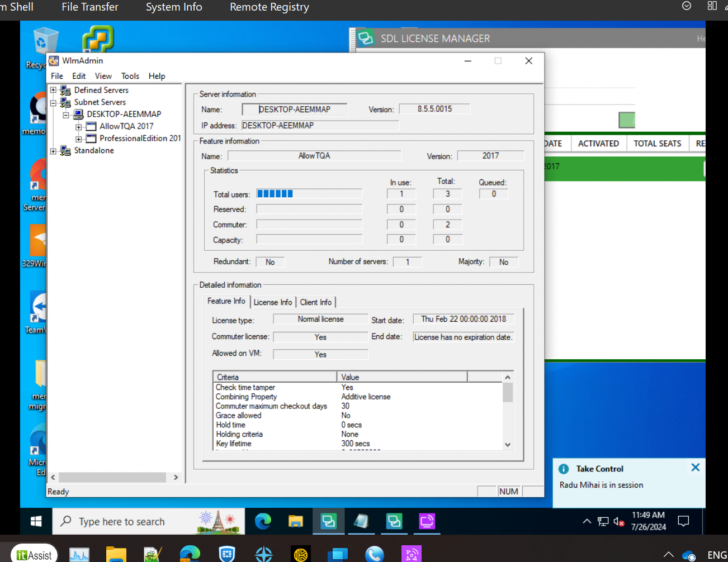
Task: Collapse the DESKTOP-AEEMMAP server node
Action: coord(66,115)
